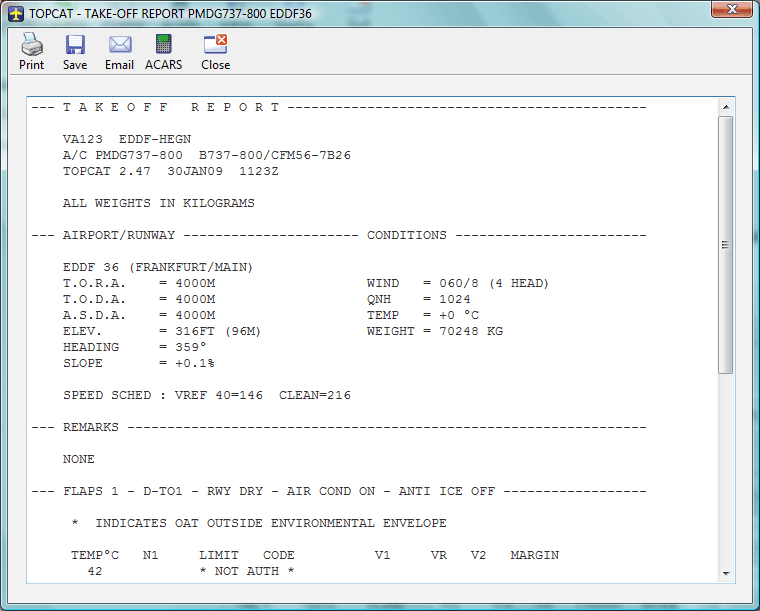
Task: Click the vertical scrollbar thumb
Action: 726,245
